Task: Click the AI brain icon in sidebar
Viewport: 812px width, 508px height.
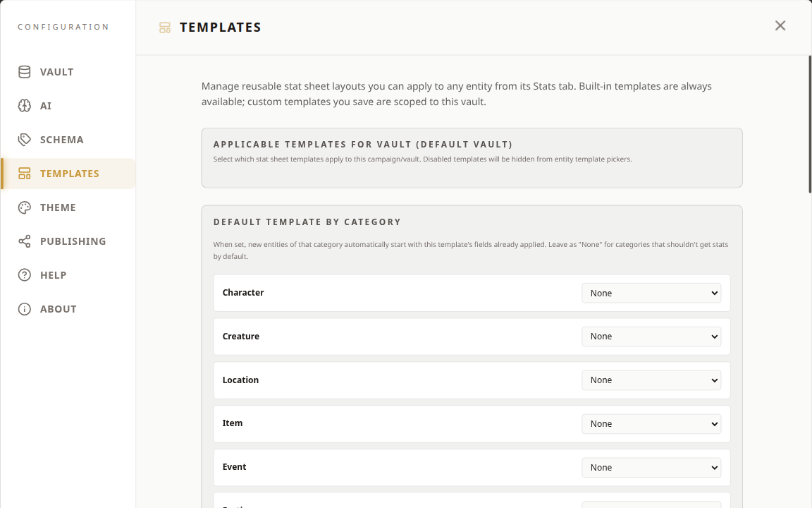Action: (25, 106)
